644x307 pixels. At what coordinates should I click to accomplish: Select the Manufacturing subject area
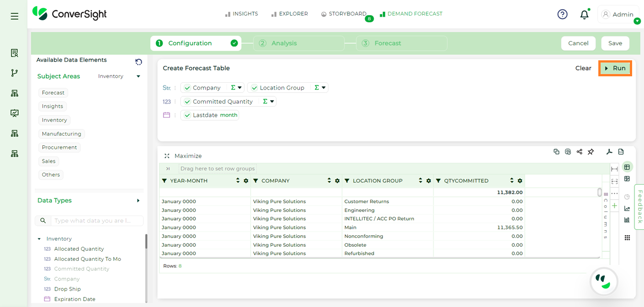tap(62, 134)
